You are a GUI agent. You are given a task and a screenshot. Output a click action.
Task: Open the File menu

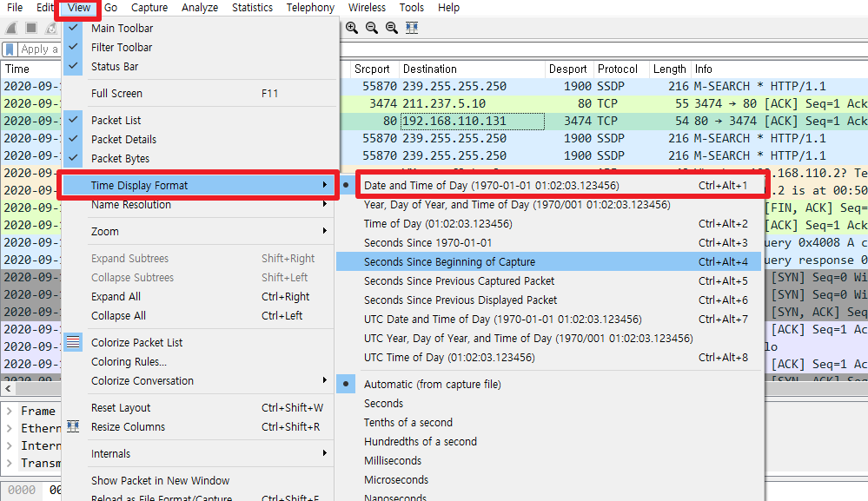click(15, 8)
